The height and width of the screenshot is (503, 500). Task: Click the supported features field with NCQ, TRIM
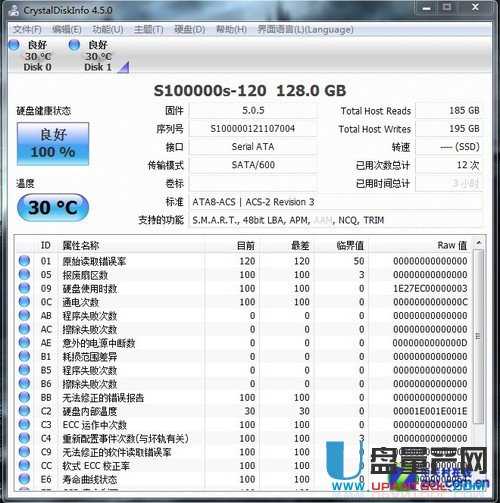tap(335, 220)
